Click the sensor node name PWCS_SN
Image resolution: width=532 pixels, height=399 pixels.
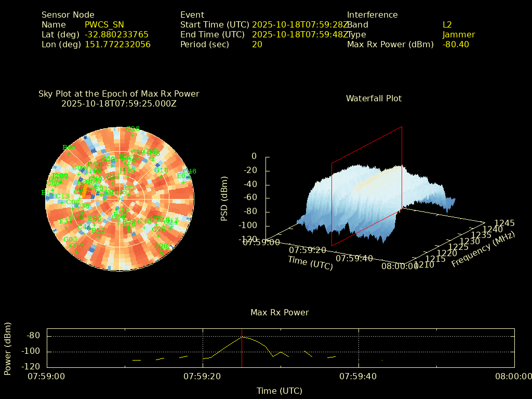click(x=104, y=25)
